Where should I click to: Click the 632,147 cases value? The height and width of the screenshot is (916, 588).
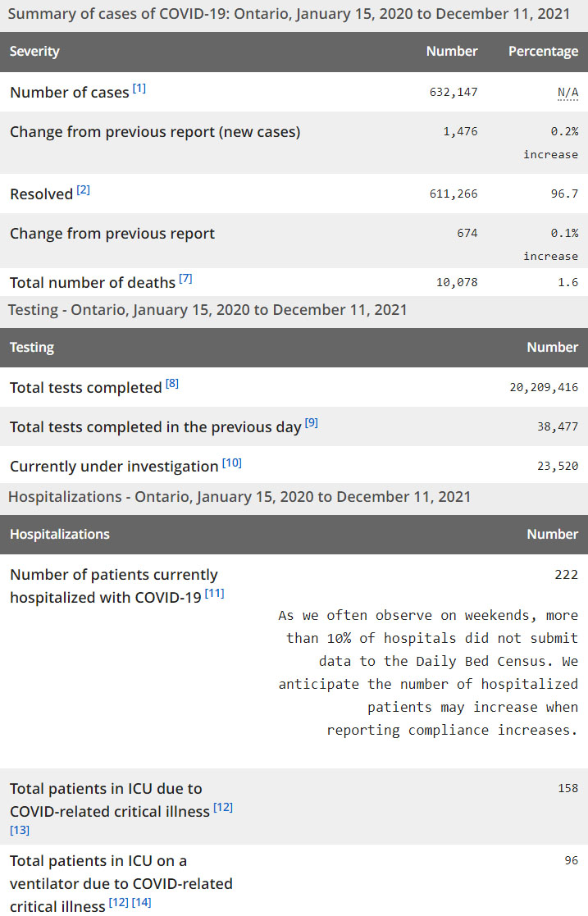(454, 93)
